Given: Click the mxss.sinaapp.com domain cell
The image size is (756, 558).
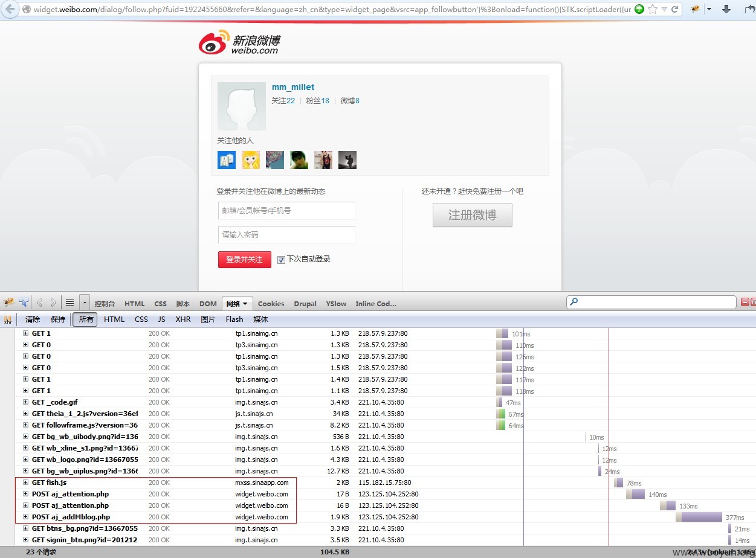Looking at the screenshot, I should (x=262, y=483).
